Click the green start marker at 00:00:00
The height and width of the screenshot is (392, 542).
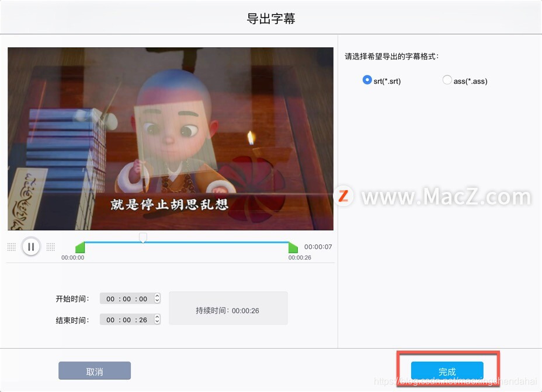click(x=81, y=247)
